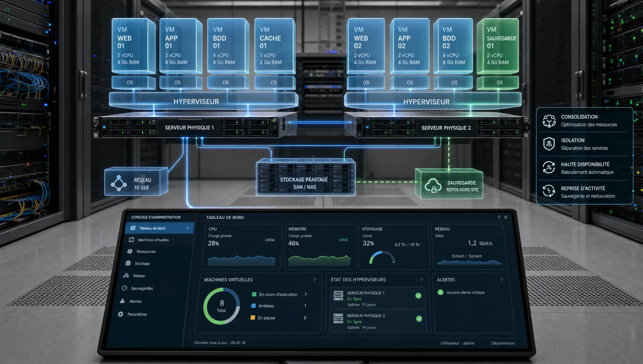The height and width of the screenshot is (364, 643).
Task: Click CPU 28% value
Action: tap(213, 243)
